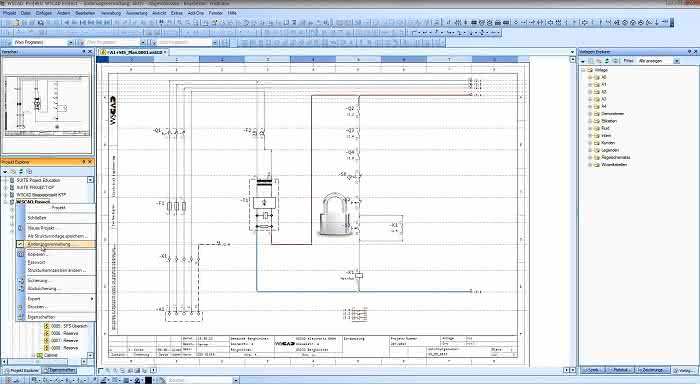Select the T1 transformer symbol

coord(264,205)
